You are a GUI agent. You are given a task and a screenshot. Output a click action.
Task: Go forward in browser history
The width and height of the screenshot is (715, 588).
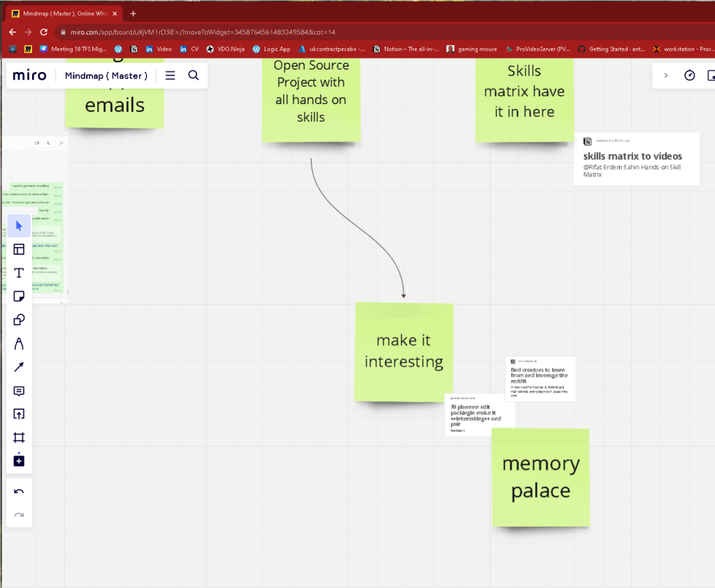point(28,32)
